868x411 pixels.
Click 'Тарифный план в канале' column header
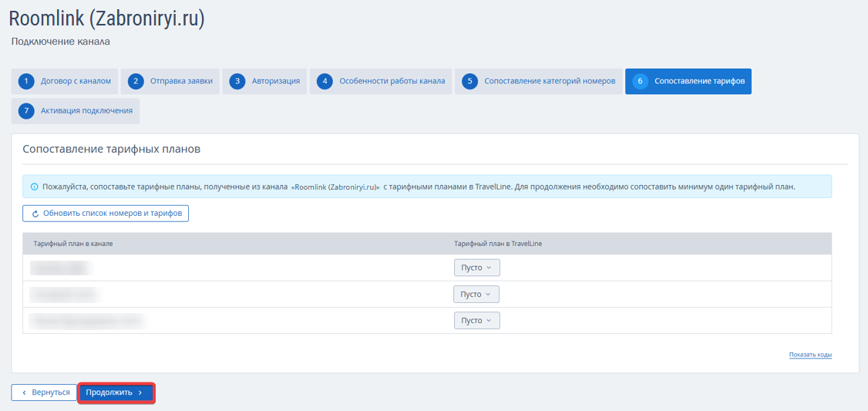coord(73,244)
